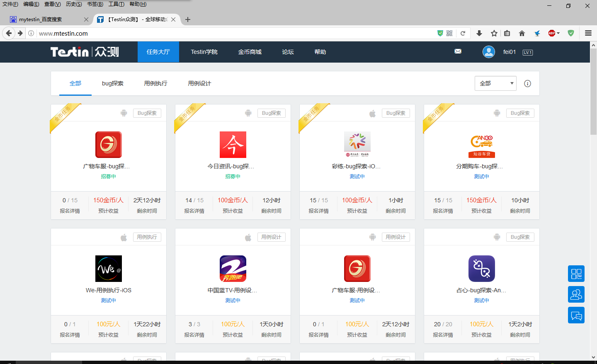
Task: Open the browser downloads arrow icon
Action: pyautogui.click(x=479, y=33)
